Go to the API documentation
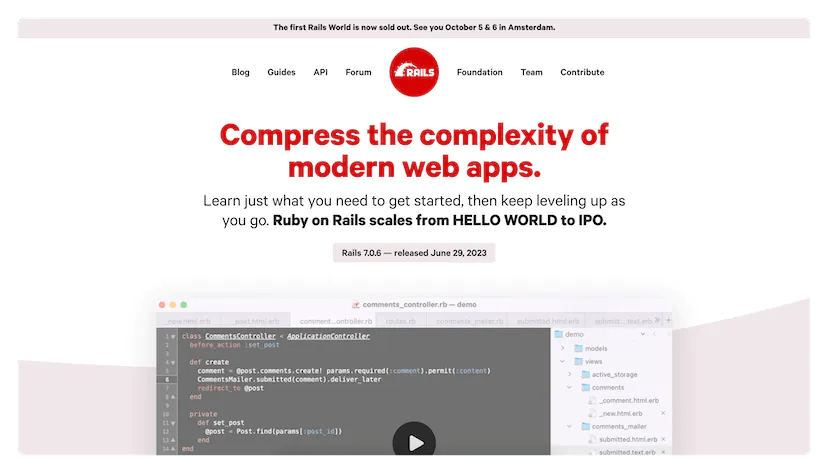Viewport: 828px width, 473px height. [321, 72]
